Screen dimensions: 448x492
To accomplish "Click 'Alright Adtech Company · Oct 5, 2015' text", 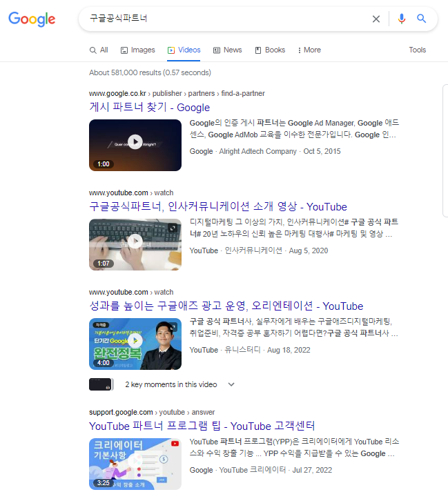I will point(280,151).
